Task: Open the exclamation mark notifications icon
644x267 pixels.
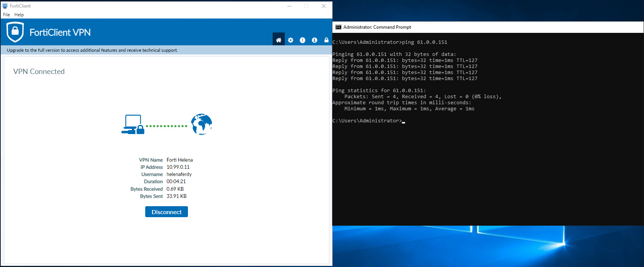Action: click(x=303, y=40)
